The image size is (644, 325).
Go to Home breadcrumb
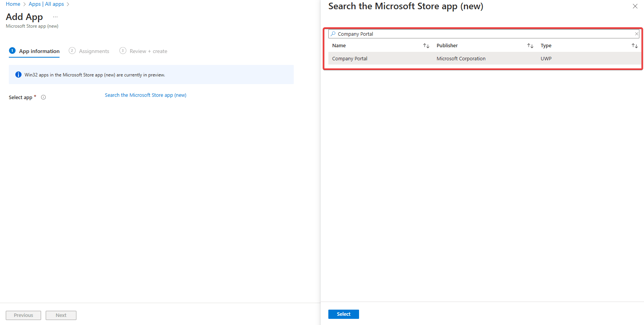pos(13,4)
